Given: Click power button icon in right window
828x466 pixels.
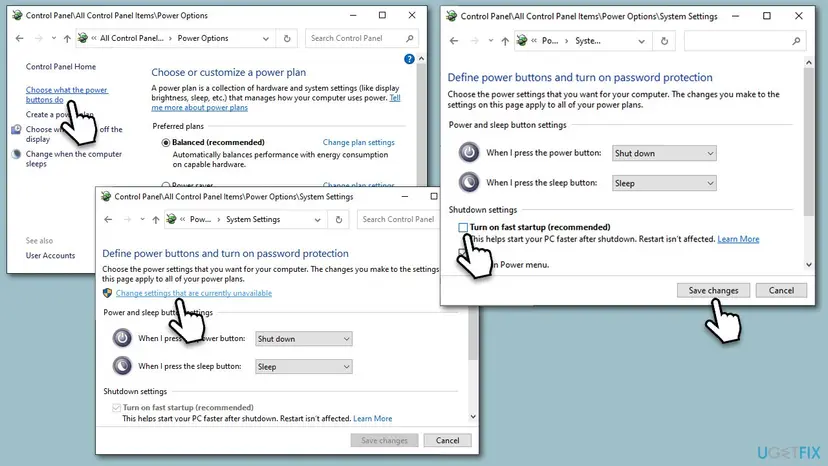Looking at the screenshot, I should (469, 152).
